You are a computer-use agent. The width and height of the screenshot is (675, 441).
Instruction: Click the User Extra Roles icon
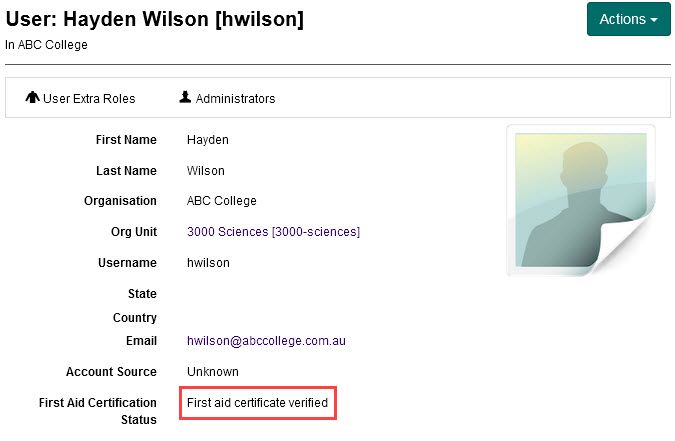point(32,98)
